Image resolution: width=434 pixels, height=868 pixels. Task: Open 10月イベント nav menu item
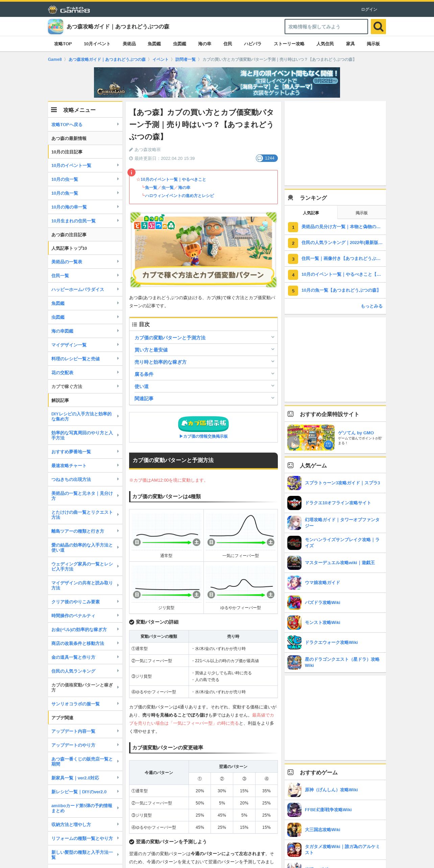click(x=97, y=44)
